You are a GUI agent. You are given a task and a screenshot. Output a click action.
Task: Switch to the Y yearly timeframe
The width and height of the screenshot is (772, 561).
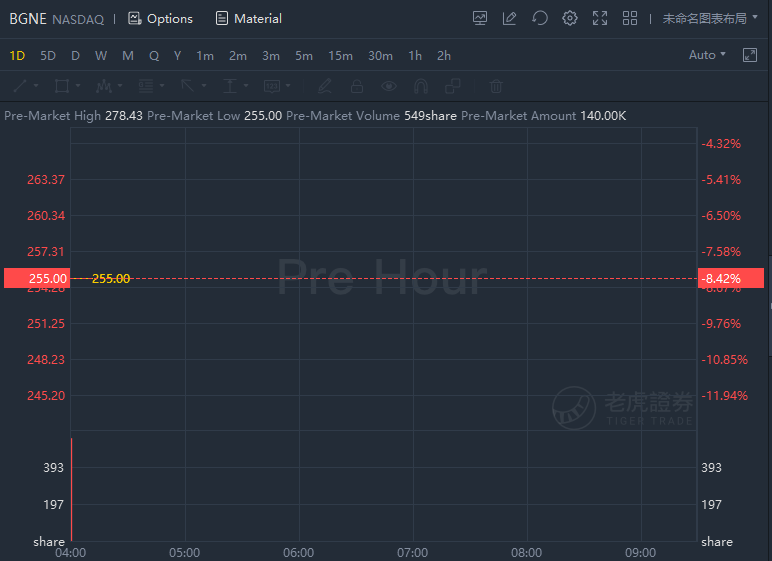click(177, 56)
